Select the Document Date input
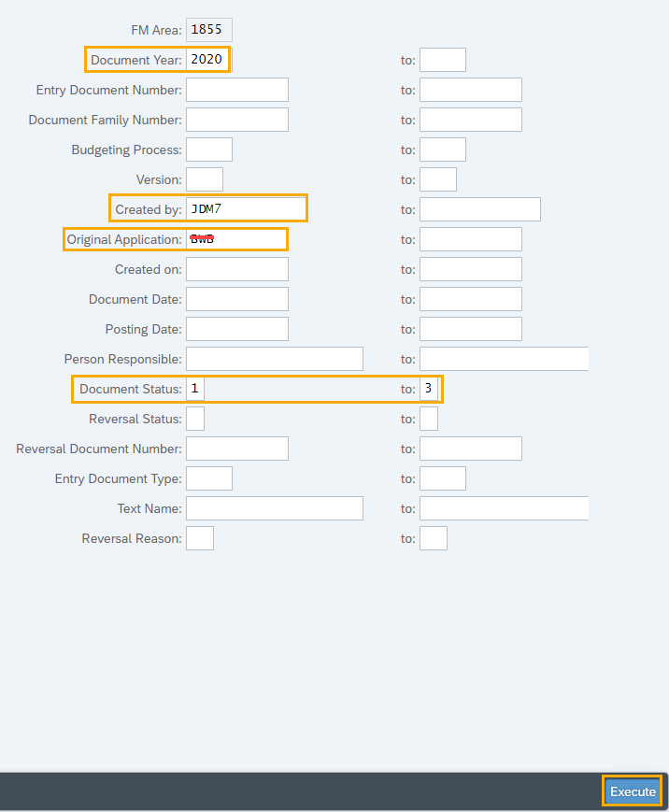669x812 pixels. (x=236, y=298)
